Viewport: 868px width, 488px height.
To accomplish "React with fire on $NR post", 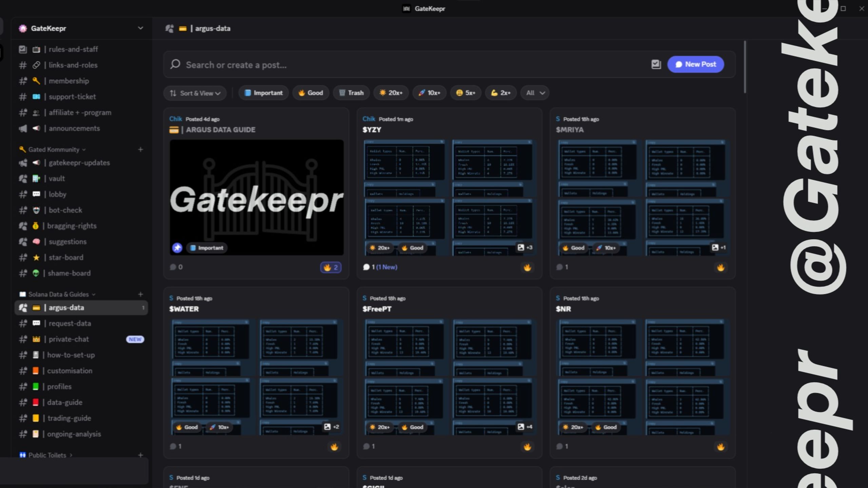I will 720,447.
